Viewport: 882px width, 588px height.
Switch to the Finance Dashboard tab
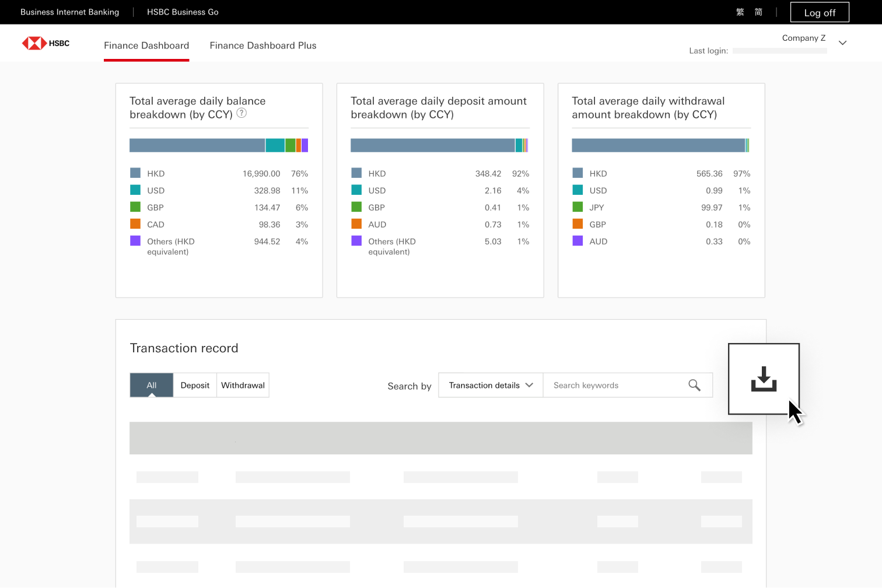point(146,45)
